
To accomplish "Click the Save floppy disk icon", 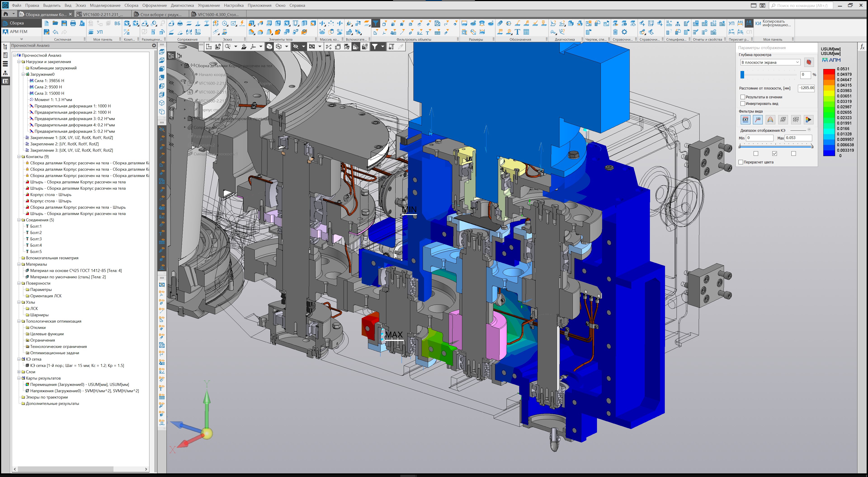I will (x=64, y=23).
